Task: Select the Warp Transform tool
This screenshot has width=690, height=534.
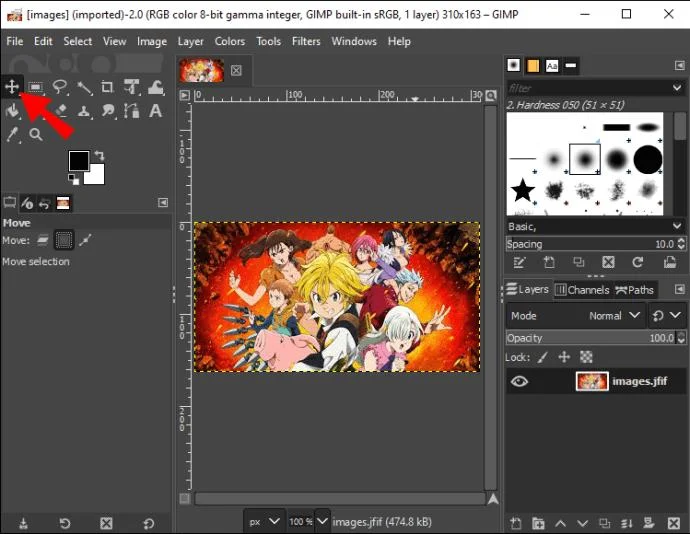Action: (x=155, y=87)
